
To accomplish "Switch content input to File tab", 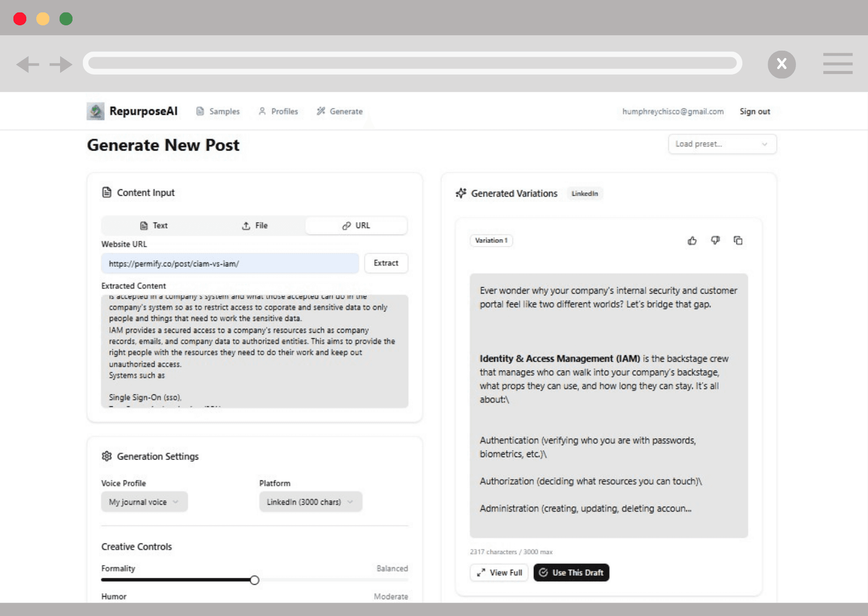I will (x=255, y=226).
